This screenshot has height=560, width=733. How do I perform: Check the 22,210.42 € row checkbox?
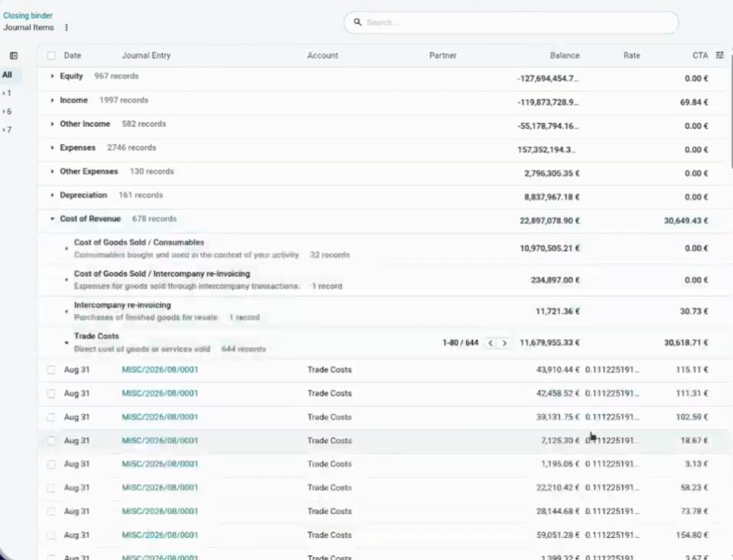tap(51, 487)
